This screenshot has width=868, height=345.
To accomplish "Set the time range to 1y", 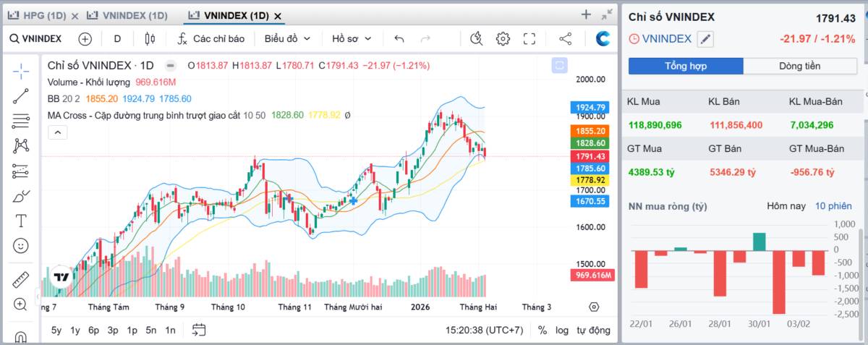I will point(75,330).
